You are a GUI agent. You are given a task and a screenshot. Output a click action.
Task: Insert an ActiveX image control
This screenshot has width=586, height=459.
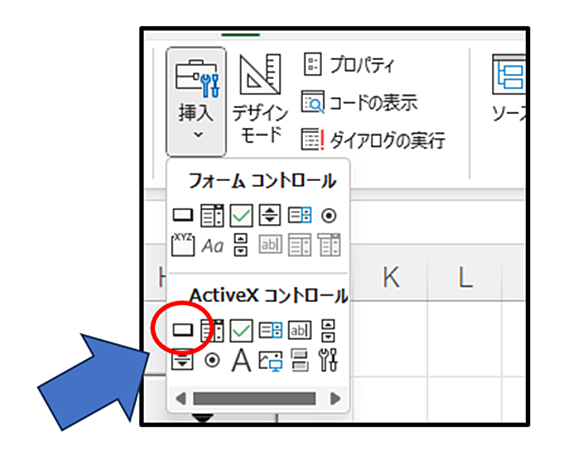pyautogui.click(x=270, y=361)
